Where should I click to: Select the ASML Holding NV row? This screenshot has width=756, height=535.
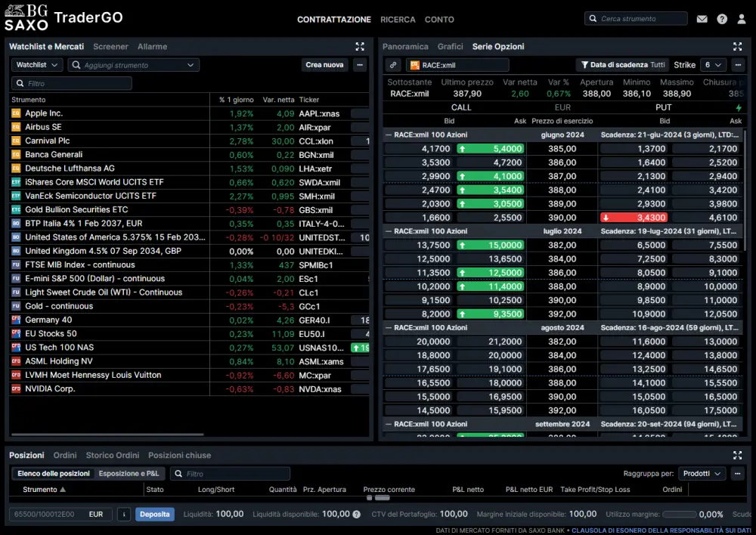[x=189, y=361]
